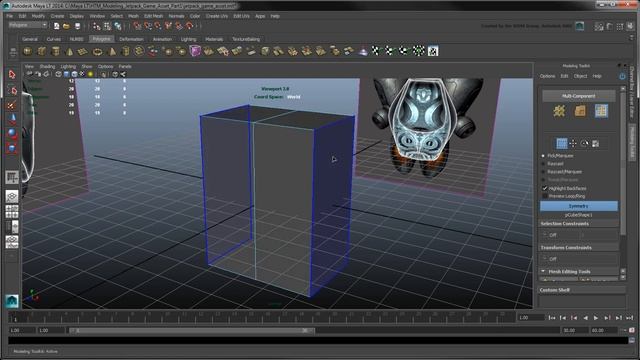The height and width of the screenshot is (360, 640).
Task: Select vertex selection mode in Modeling Toolkit
Action: 559,111
